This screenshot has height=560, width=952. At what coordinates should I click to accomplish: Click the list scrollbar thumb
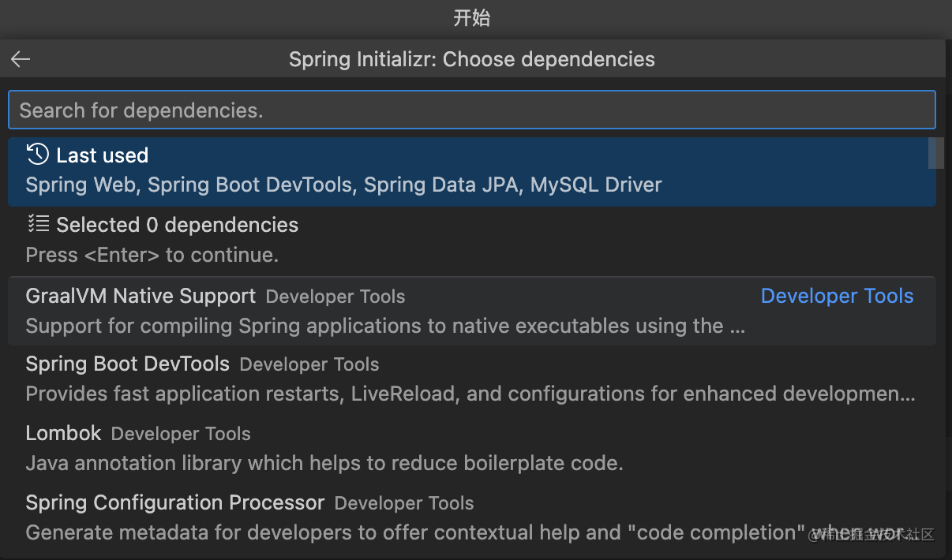click(935, 153)
